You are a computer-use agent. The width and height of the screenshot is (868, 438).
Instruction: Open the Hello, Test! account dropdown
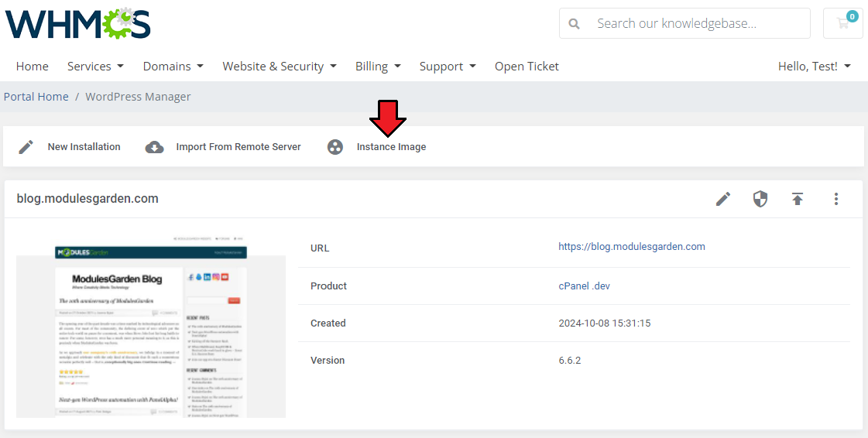click(x=815, y=67)
